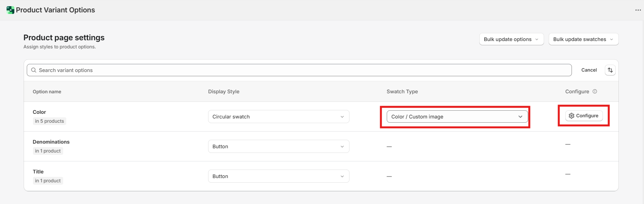This screenshot has width=644, height=204.
Task: Open the Title row display style dropdown
Action: (x=278, y=177)
